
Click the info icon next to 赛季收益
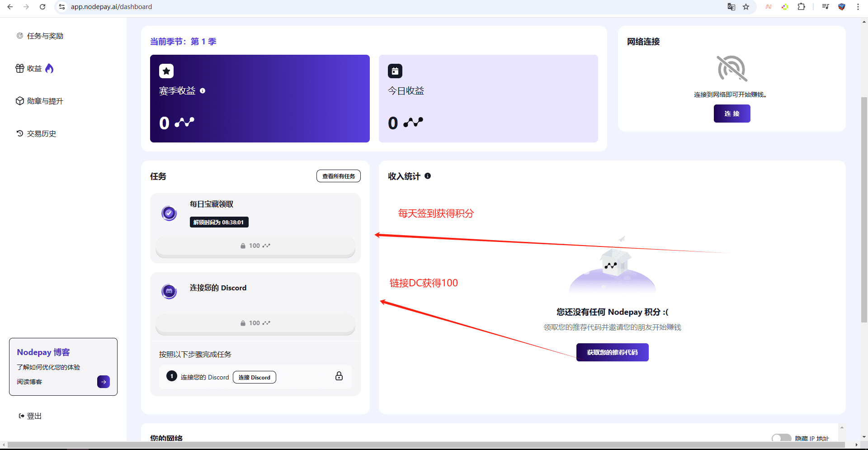point(203,91)
